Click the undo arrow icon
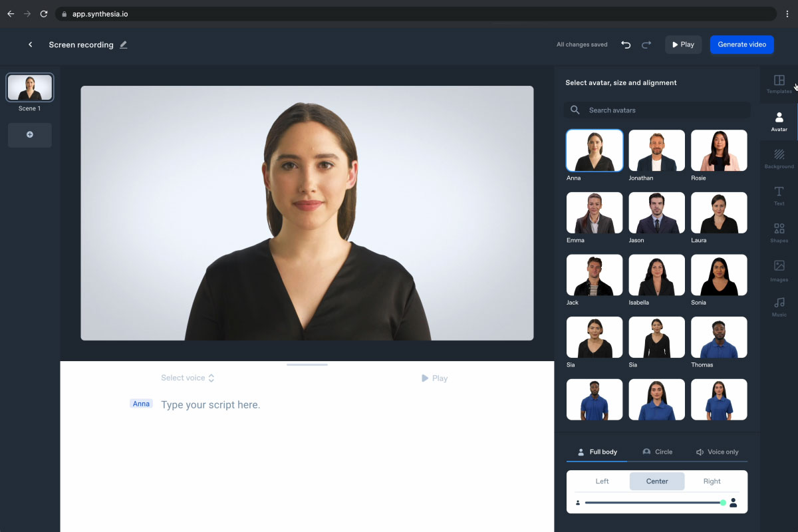798x532 pixels. [x=625, y=44]
